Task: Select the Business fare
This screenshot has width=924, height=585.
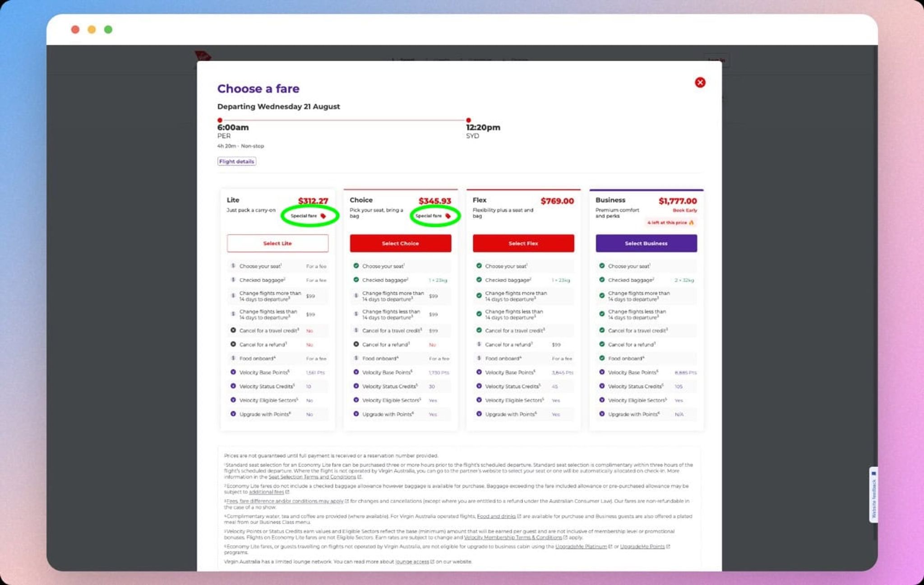Action: click(x=646, y=243)
